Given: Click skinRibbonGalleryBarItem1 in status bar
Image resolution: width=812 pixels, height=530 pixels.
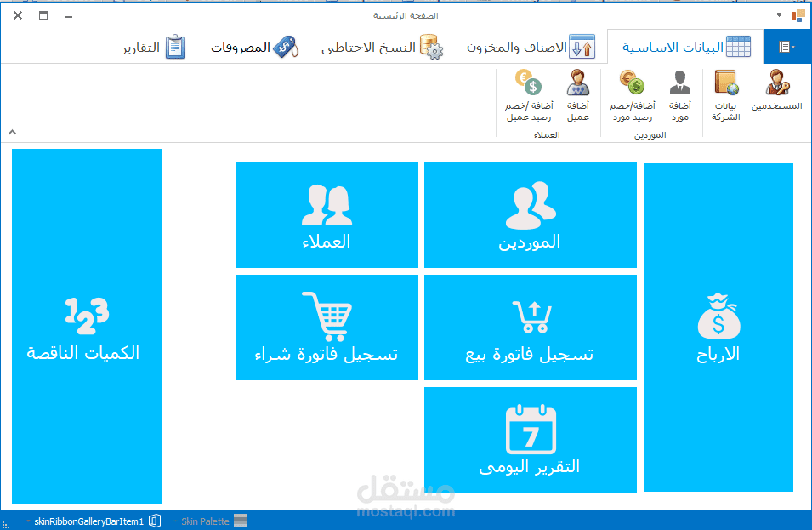Looking at the screenshot, I should point(88,521).
